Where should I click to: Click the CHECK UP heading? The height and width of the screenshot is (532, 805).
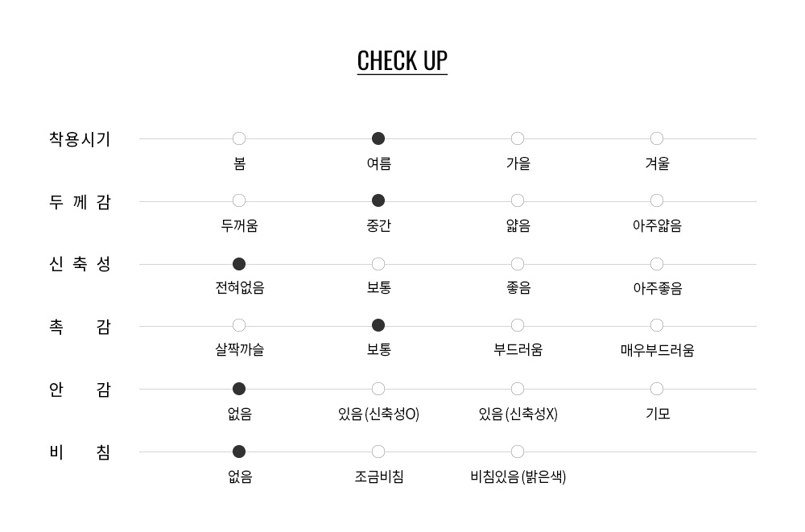(402, 61)
